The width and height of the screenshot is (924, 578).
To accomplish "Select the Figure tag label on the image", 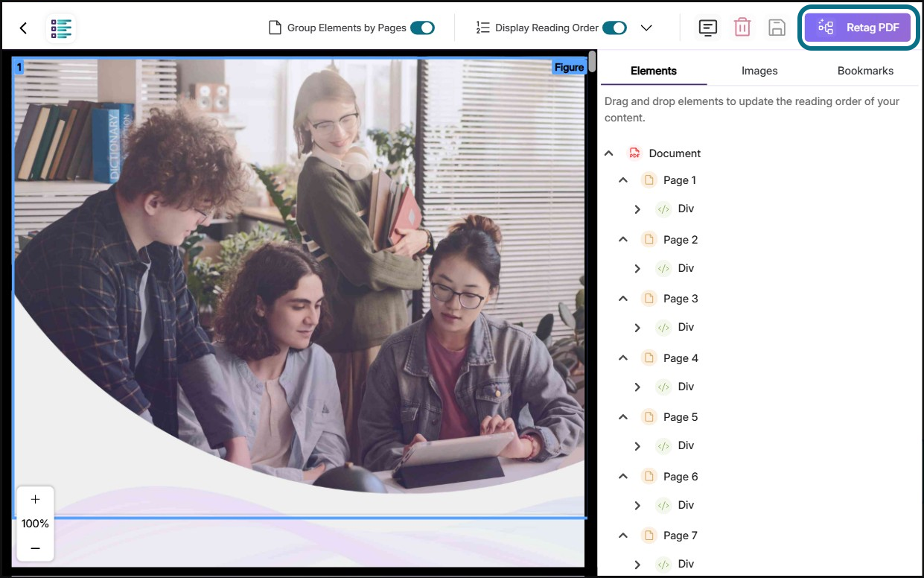I will pos(569,68).
